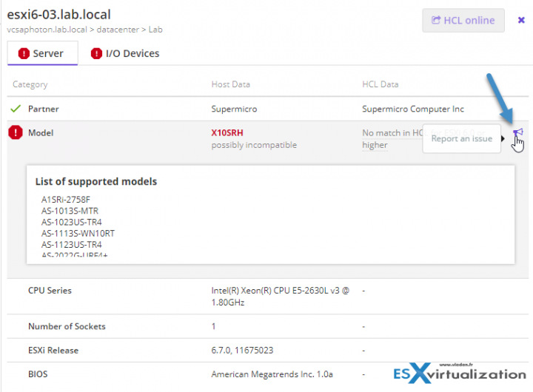
Task: Click the red warning icon on Server tab
Action: (24, 53)
